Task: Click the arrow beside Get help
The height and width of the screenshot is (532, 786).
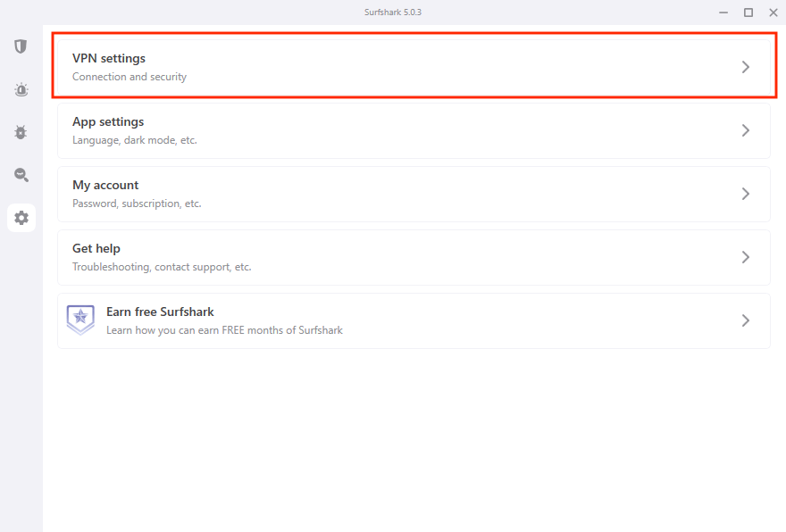Action: click(746, 256)
